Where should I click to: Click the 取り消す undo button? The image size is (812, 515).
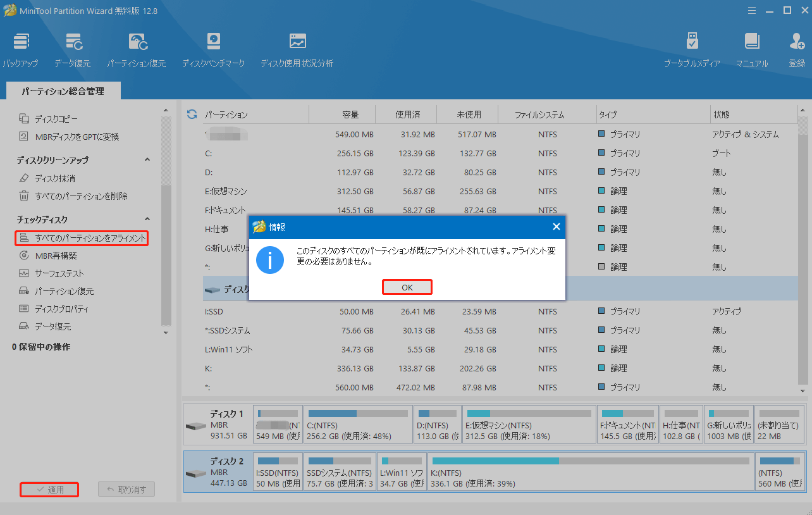(x=126, y=490)
